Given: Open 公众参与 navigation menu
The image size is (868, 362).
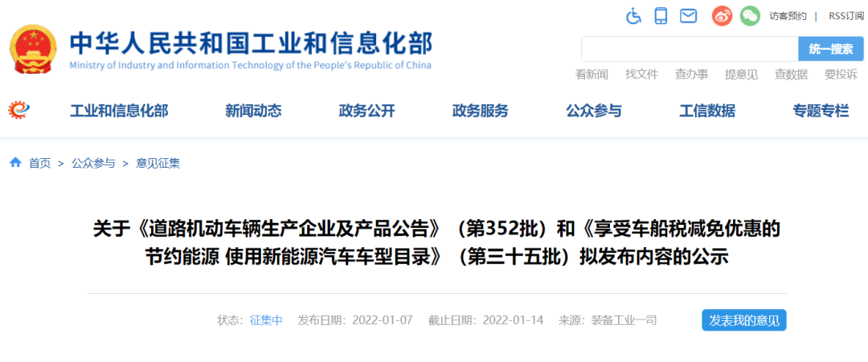Looking at the screenshot, I should click(594, 111).
